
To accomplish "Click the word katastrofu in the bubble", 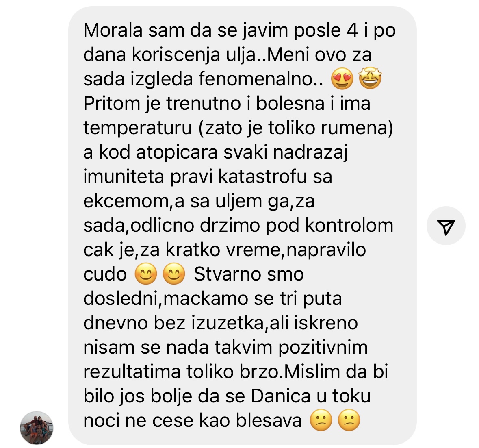I will [262, 176].
